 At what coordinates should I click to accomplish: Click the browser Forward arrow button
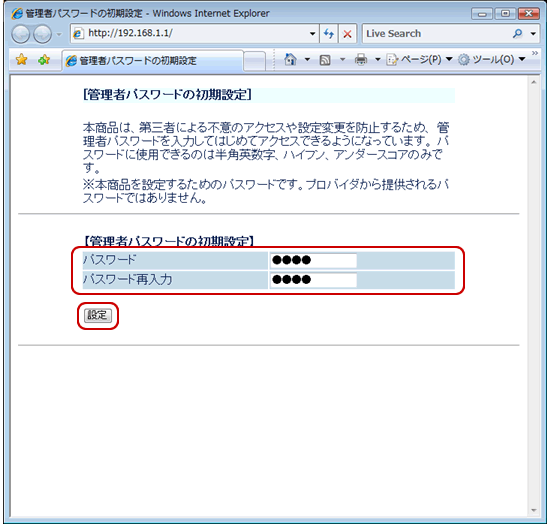point(42,34)
